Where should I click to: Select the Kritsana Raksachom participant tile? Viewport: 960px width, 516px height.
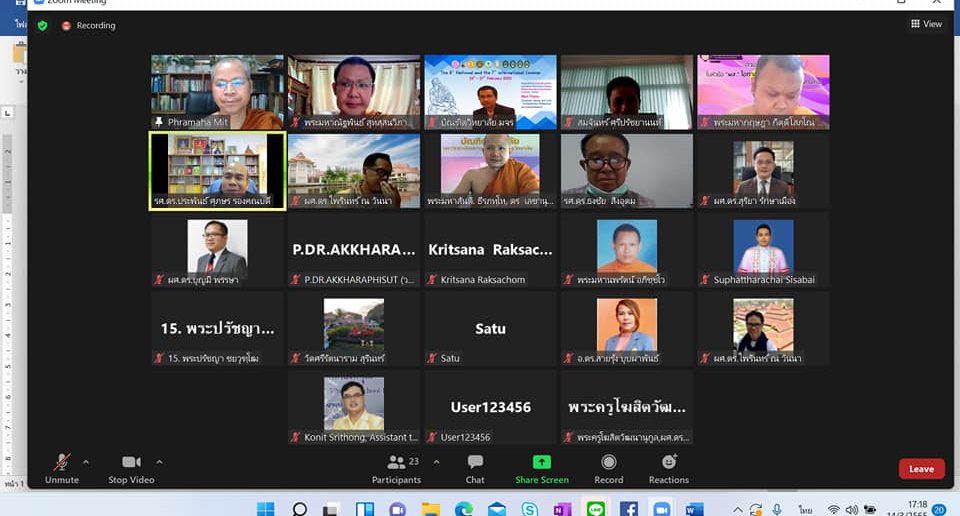490,250
